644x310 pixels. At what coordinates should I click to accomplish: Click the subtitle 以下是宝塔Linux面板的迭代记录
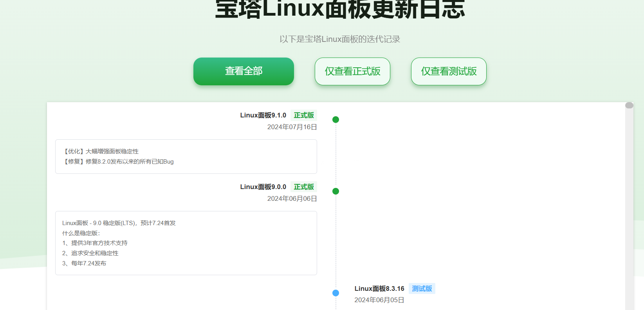pyautogui.click(x=340, y=39)
